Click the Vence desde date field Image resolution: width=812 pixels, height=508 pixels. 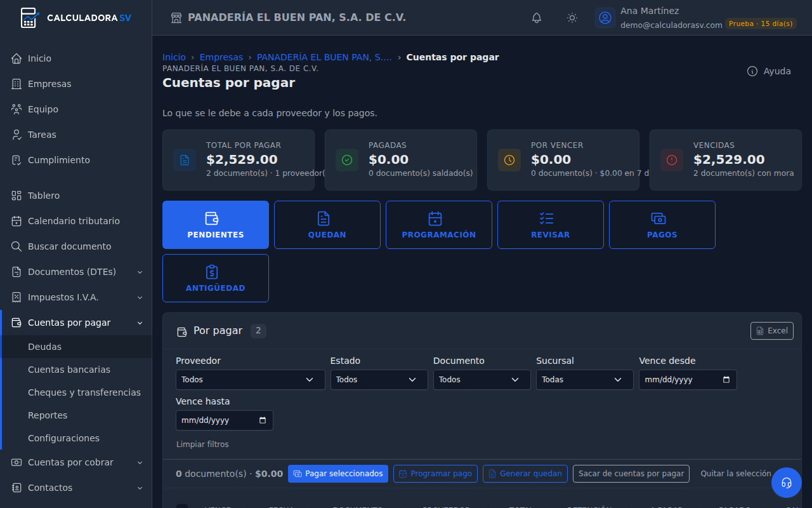click(x=688, y=380)
